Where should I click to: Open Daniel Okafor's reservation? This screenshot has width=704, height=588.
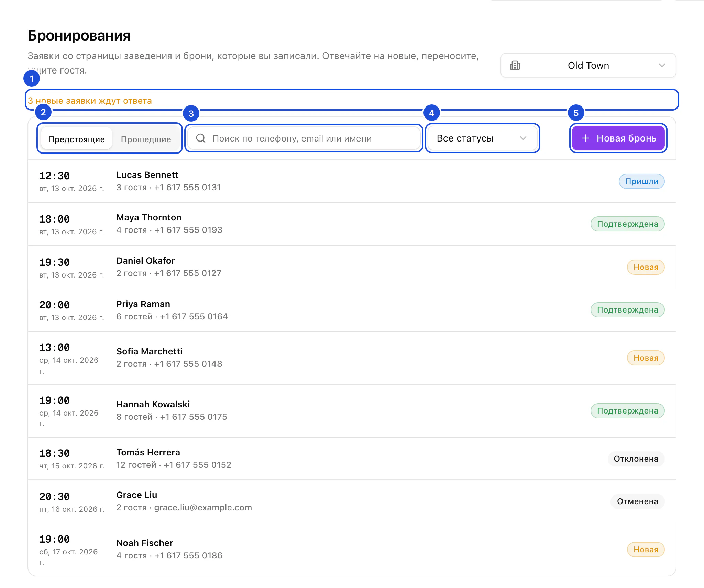coord(352,267)
